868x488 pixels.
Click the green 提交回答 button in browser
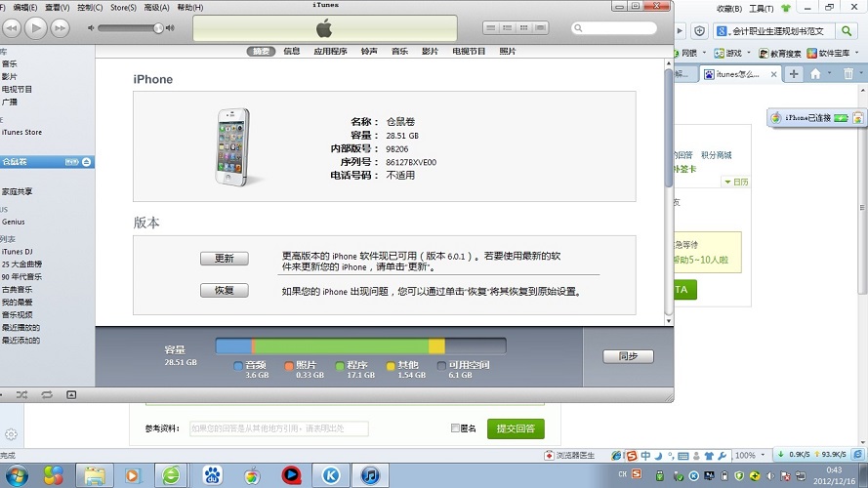pyautogui.click(x=516, y=428)
